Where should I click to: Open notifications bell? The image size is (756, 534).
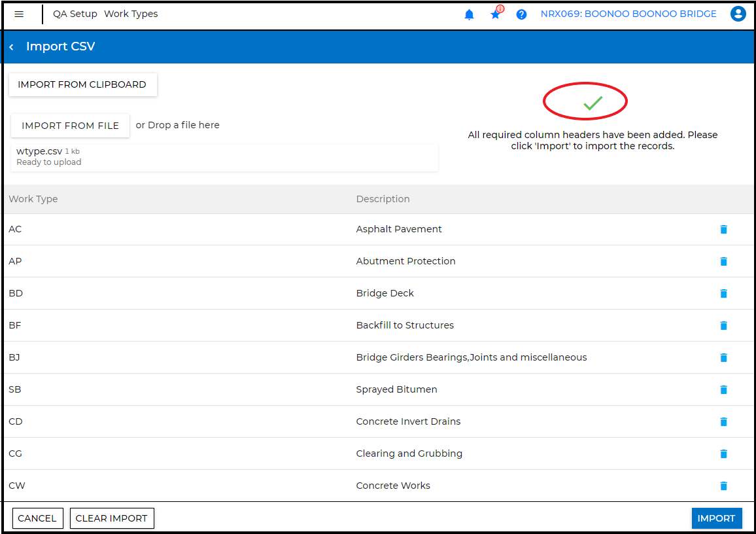pyautogui.click(x=469, y=14)
